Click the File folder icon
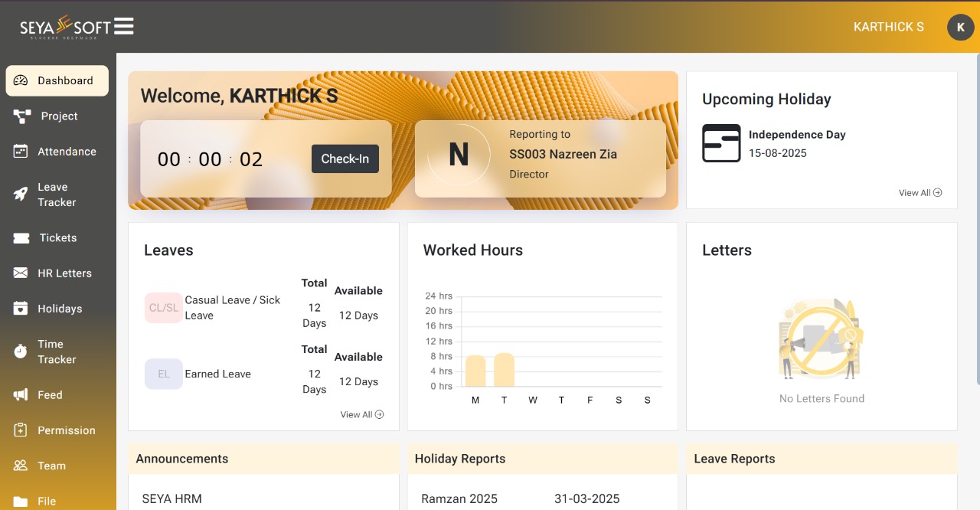980x510 pixels. coord(21,502)
